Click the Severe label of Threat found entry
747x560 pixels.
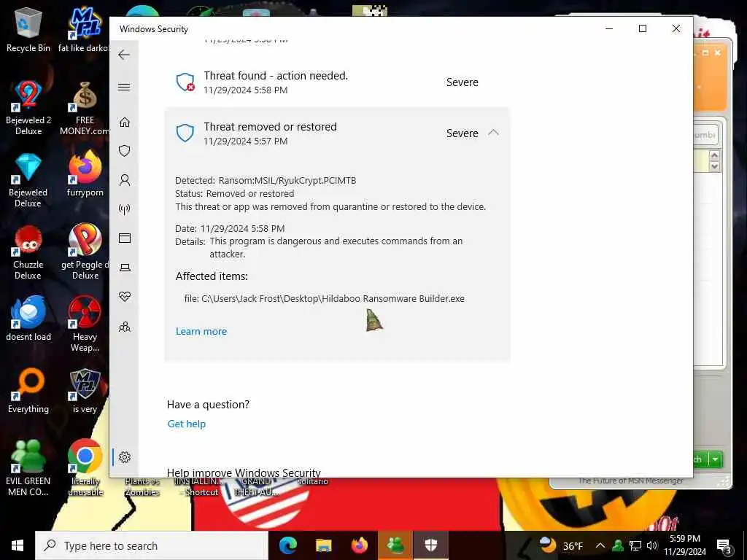[x=462, y=82]
